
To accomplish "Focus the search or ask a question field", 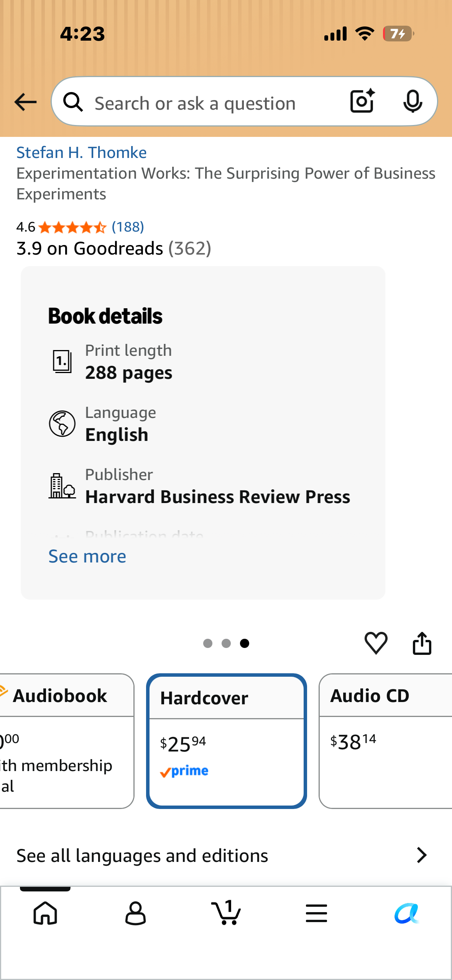I will coord(244,102).
